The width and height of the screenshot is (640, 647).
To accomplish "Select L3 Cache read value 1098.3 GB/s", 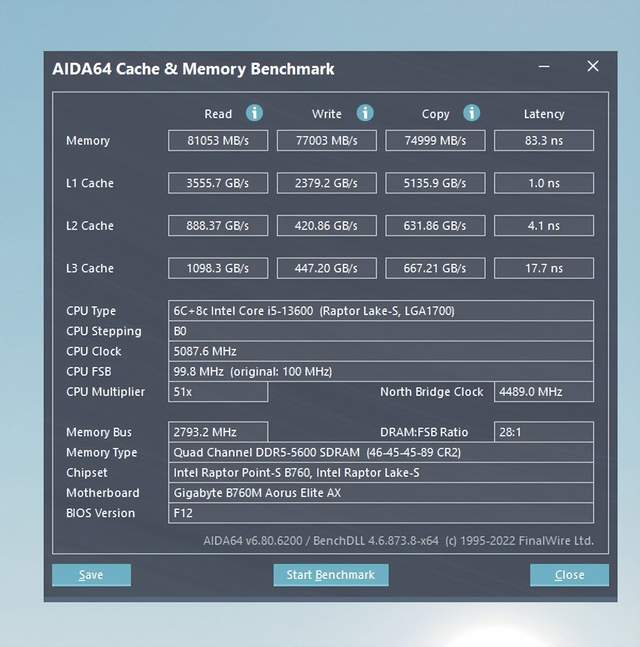I will 218,268.
